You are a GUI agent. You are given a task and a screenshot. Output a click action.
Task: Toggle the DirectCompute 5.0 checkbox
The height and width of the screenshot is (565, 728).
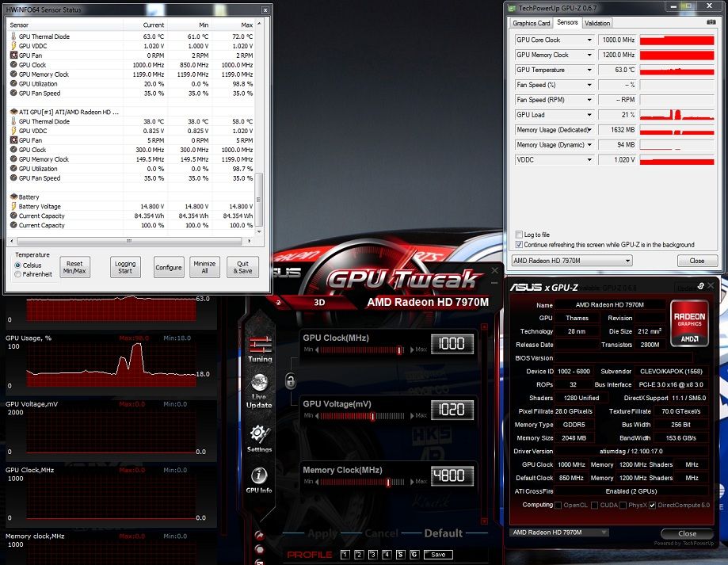coord(652,505)
